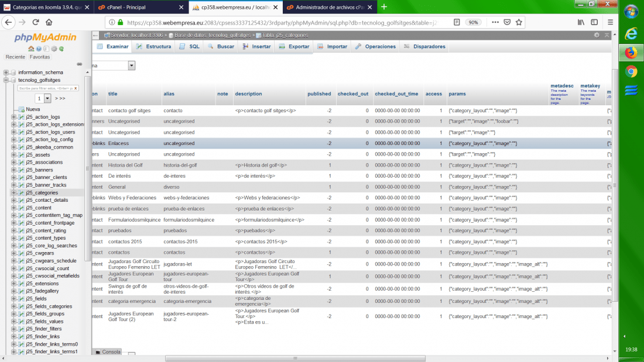Click Pocket save icon in address bar
The image size is (644, 362).
[507, 22]
